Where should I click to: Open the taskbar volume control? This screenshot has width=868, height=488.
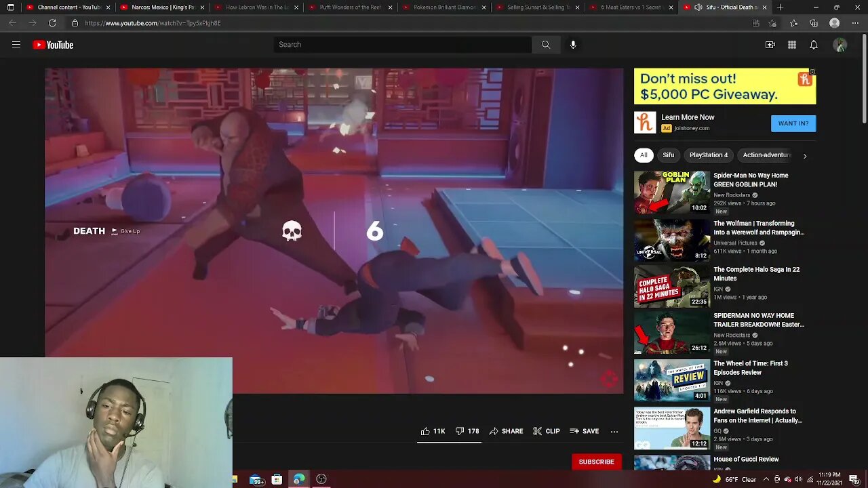click(x=798, y=479)
